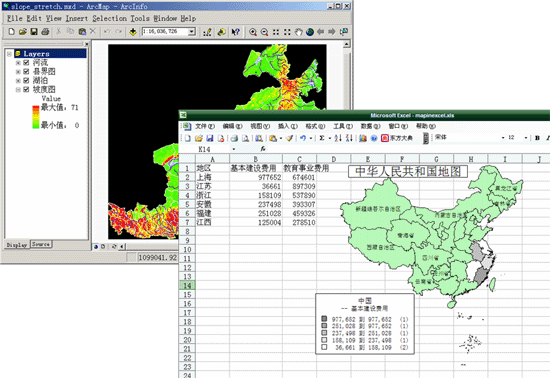Select the Pan hand tool

pyautogui.click(x=298, y=32)
